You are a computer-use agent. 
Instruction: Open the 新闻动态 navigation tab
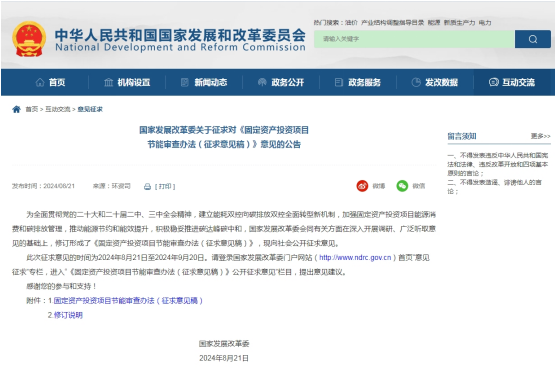[x=204, y=82]
